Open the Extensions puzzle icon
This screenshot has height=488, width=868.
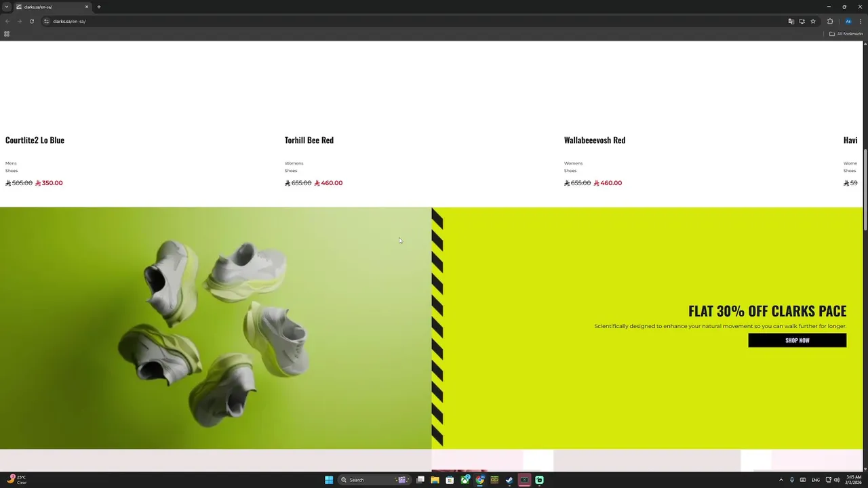click(x=830, y=21)
